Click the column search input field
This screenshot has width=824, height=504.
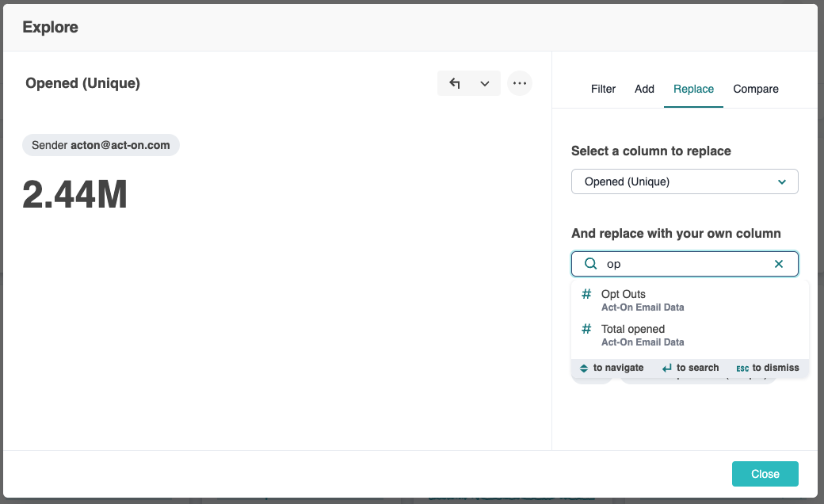685,264
